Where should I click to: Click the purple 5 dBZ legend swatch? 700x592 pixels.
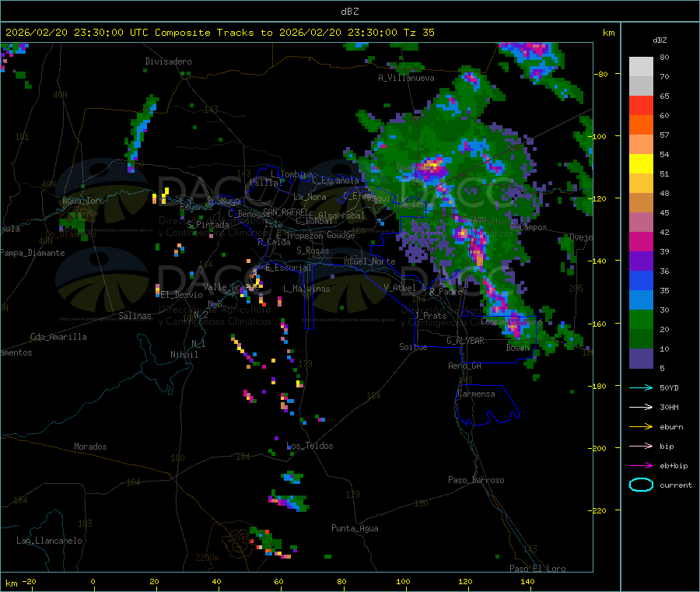coord(641,359)
